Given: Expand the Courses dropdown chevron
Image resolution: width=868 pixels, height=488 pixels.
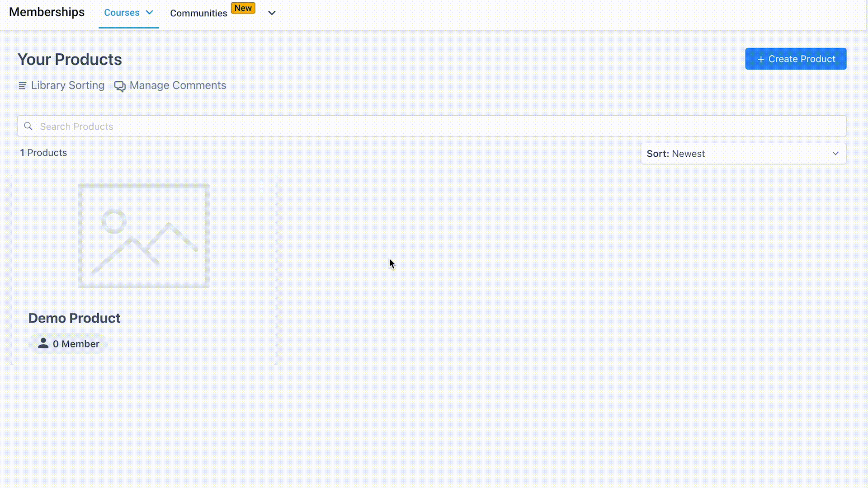Looking at the screenshot, I should point(149,13).
